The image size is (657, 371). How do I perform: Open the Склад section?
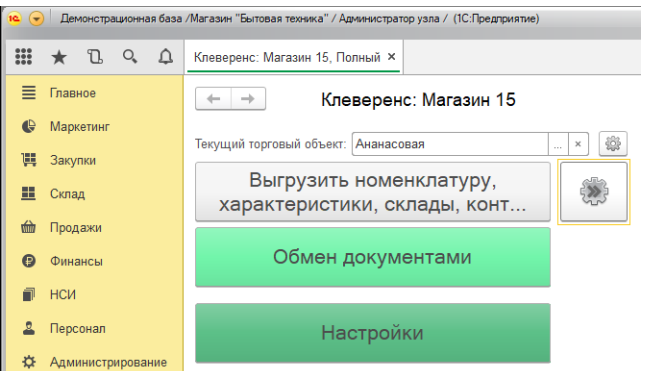click(67, 194)
